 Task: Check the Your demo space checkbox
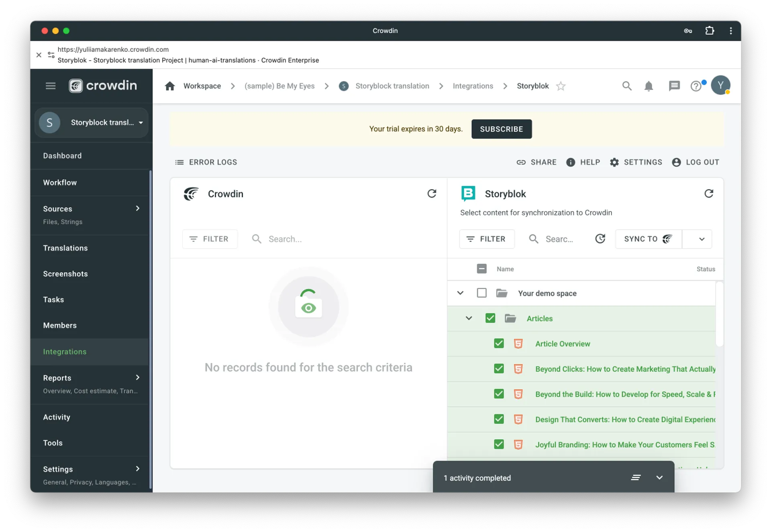point(481,293)
